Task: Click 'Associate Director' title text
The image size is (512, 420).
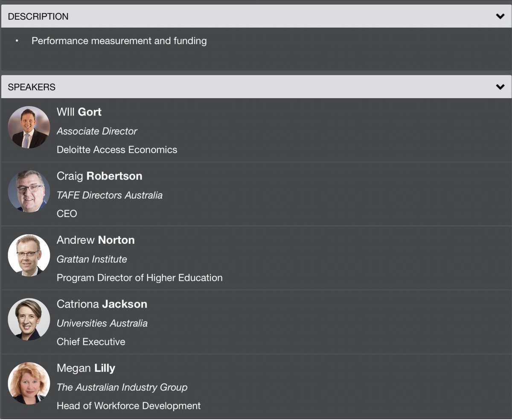Action: (x=97, y=131)
